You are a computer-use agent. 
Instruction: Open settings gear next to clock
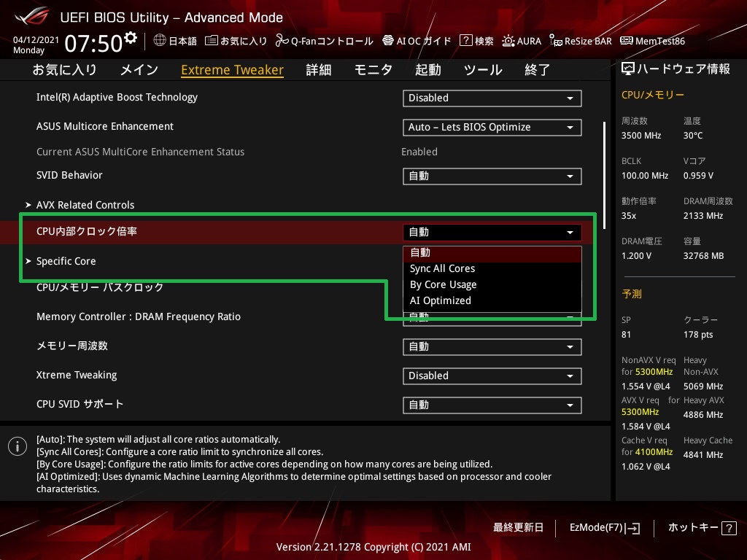(131, 38)
